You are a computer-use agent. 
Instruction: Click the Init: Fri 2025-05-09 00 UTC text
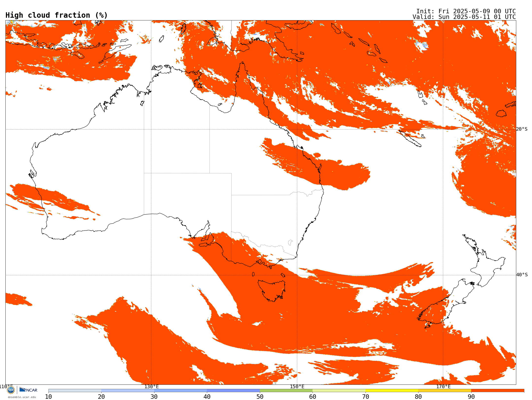[x=466, y=11]
